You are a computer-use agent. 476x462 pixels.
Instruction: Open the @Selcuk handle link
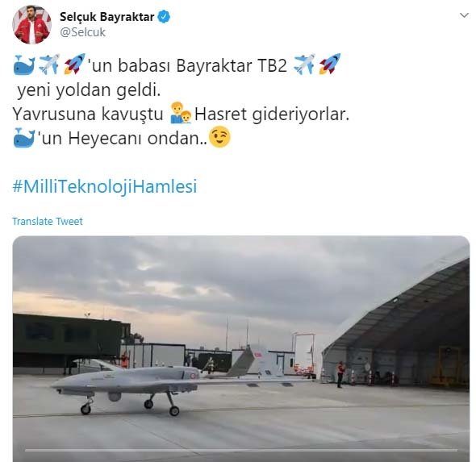[82, 32]
